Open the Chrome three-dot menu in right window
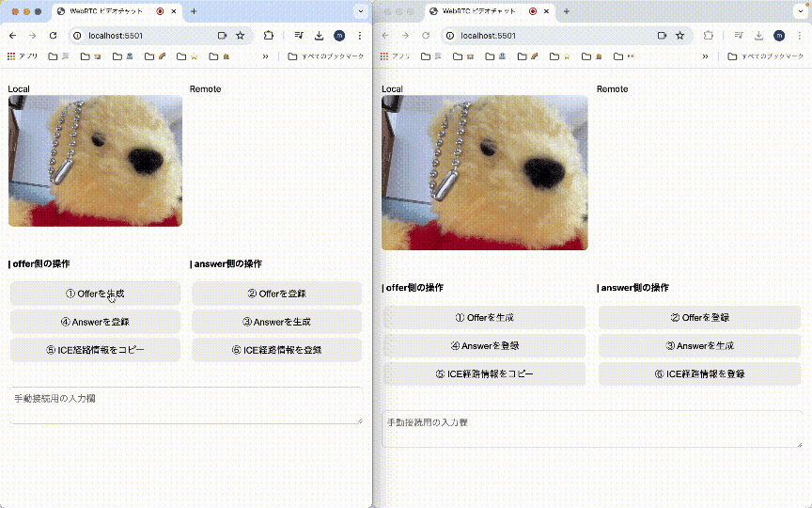 click(x=800, y=36)
